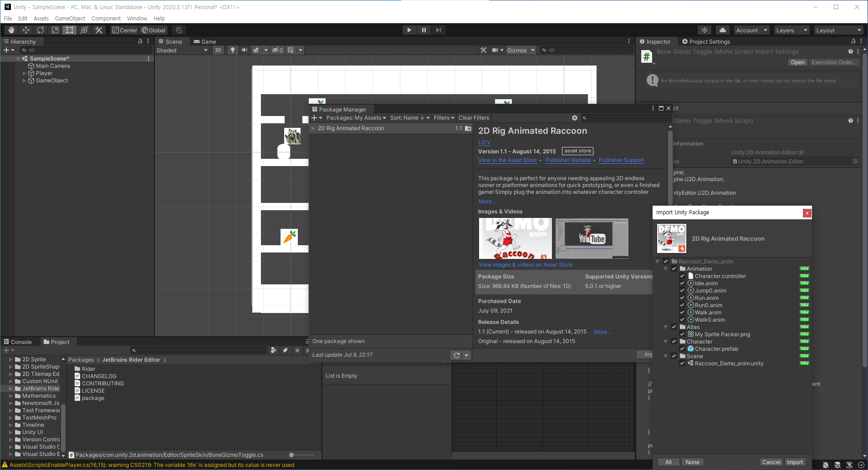The width and height of the screenshot is (868, 470).
Task: Uncheck My Sprite Packer.png checkbox
Action: (682, 334)
